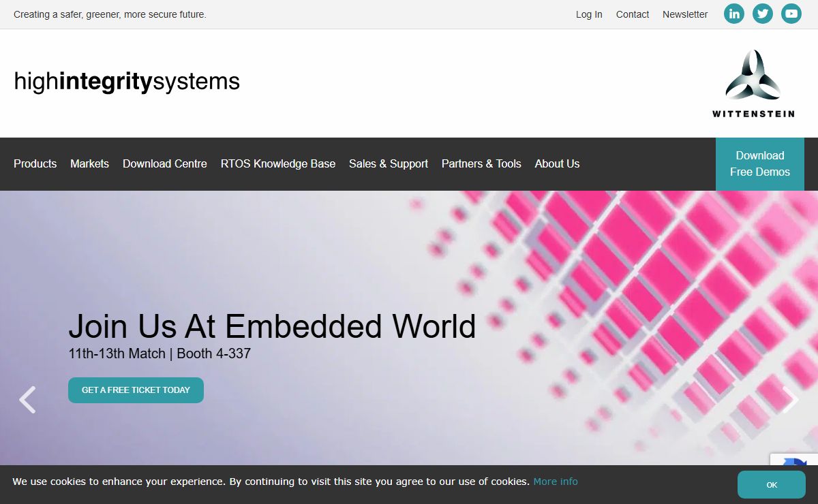Open the cookie More info link
The width and height of the screenshot is (818, 504).
point(556,482)
